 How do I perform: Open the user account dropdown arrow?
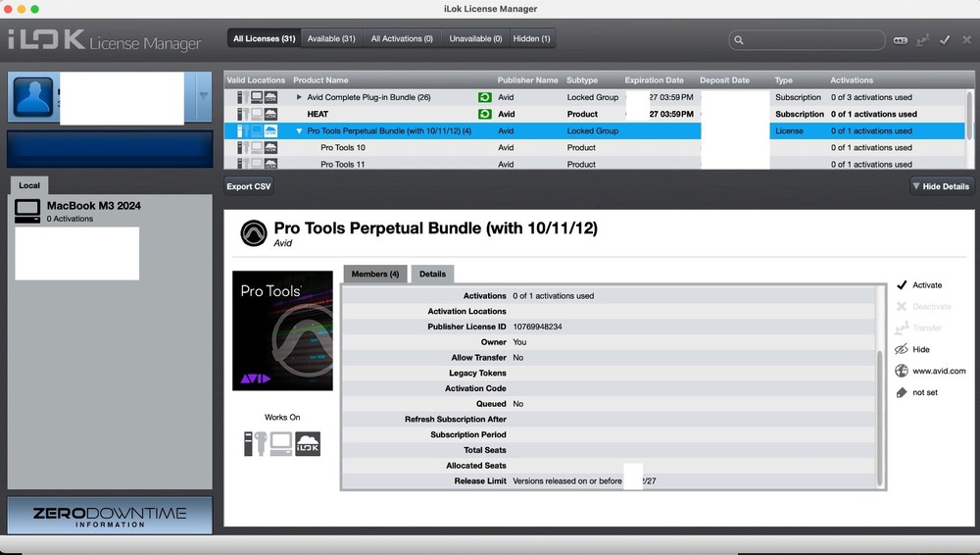click(x=203, y=97)
